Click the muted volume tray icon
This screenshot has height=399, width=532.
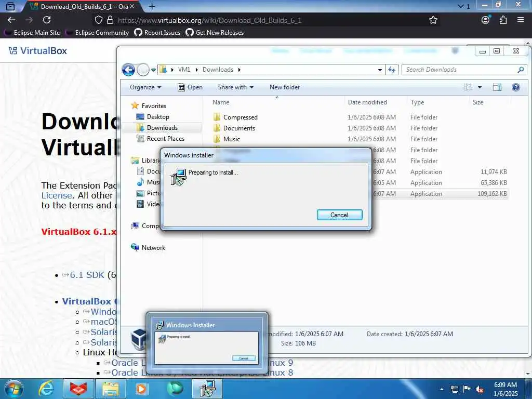coord(480,389)
